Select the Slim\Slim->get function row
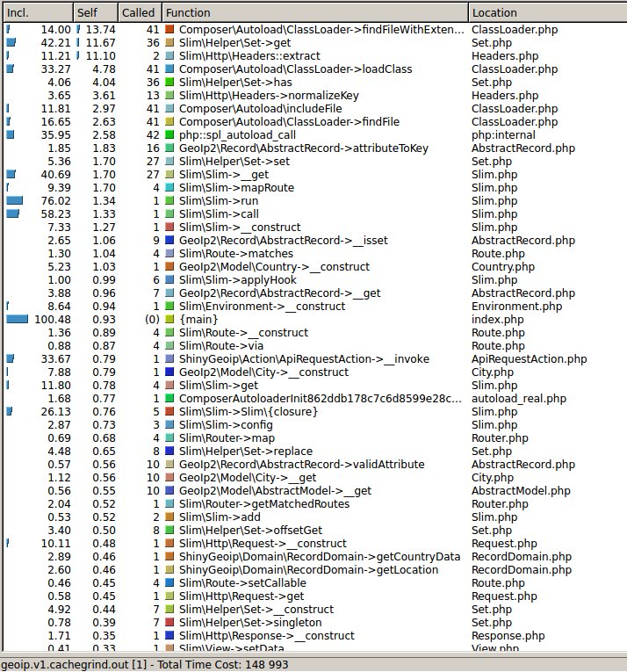 [x=315, y=386]
